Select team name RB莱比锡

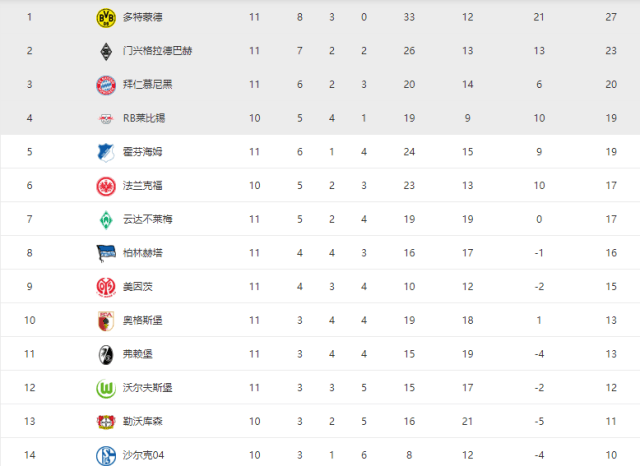(x=144, y=118)
